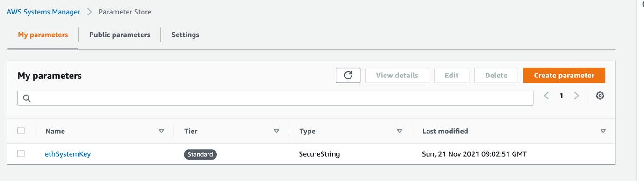This screenshot has height=181, width=644.
Task: Click Create parameter button
Action: coord(564,75)
